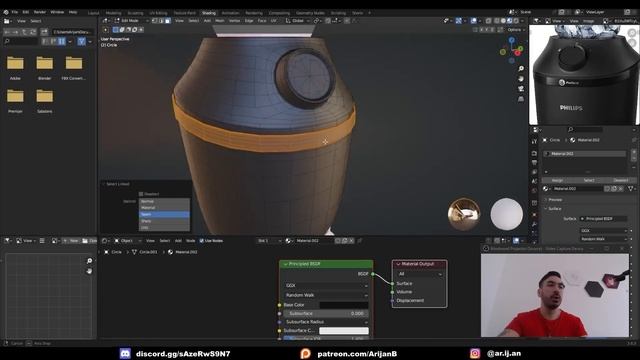Open the viewport Face menu

pos(262,20)
